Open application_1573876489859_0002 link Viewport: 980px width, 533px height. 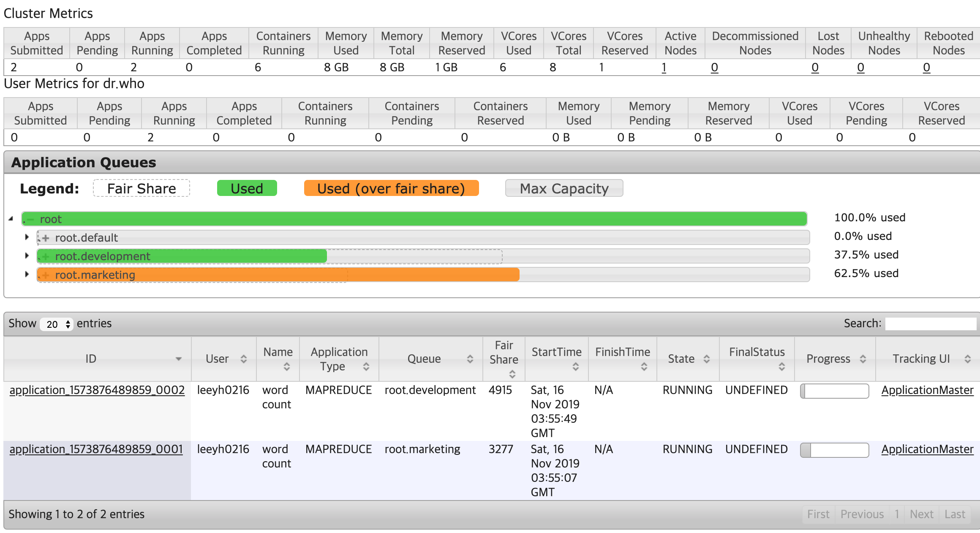pyautogui.click(x=97, y=390)
